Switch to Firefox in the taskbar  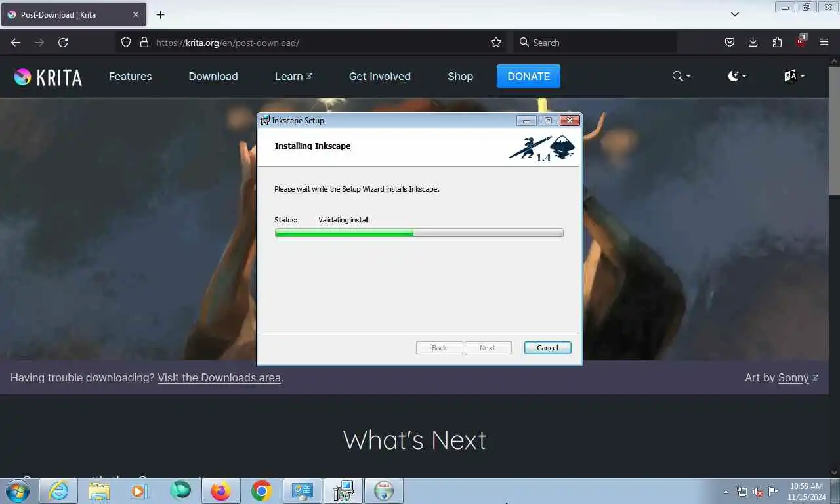[x=221, y=491]
